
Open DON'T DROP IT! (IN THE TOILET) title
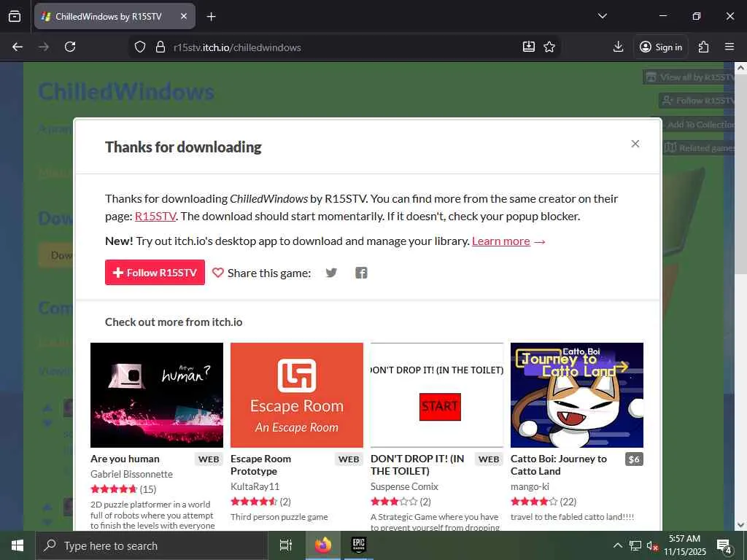[417, 464]
